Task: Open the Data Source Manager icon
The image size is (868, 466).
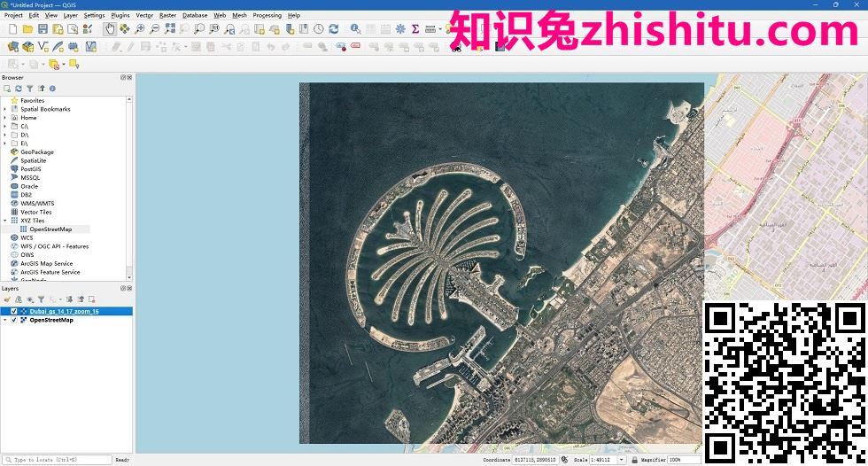Action: click(12, 47)
